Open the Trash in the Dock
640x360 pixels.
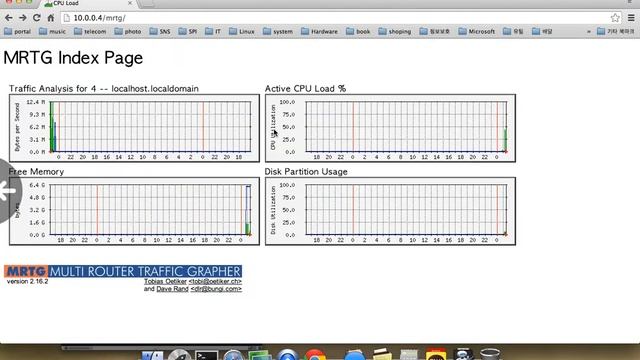click(x=490, y=354)
